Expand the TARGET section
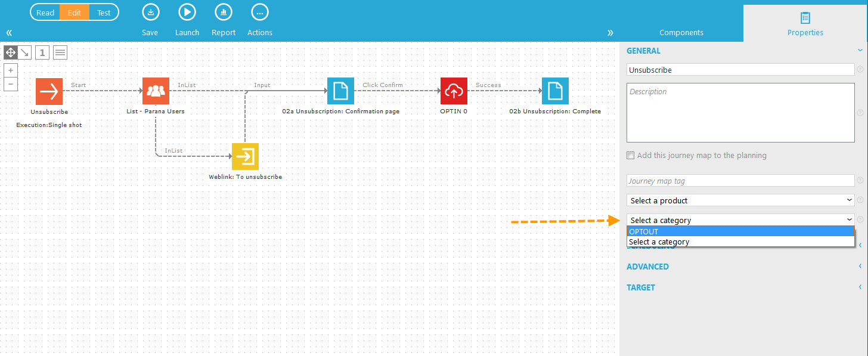 pyautogui.click(x=641, y=287)
